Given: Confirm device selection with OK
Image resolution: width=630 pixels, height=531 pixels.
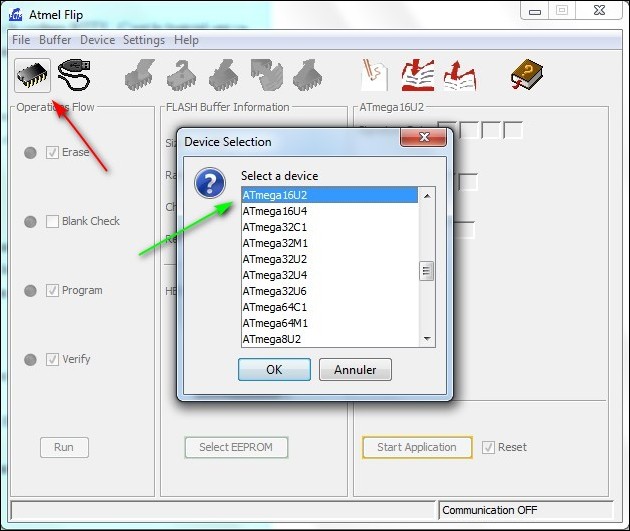Looking at the screenshot, I should click(274, 370).
